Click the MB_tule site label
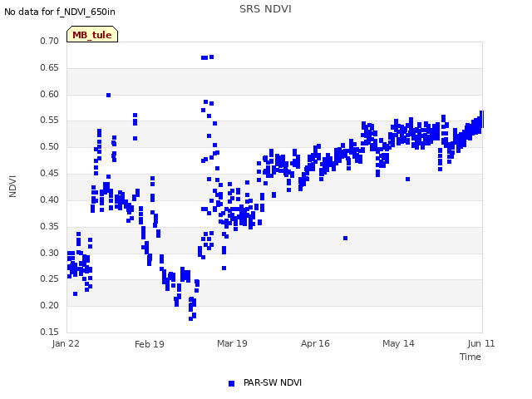 coord(92,34)
